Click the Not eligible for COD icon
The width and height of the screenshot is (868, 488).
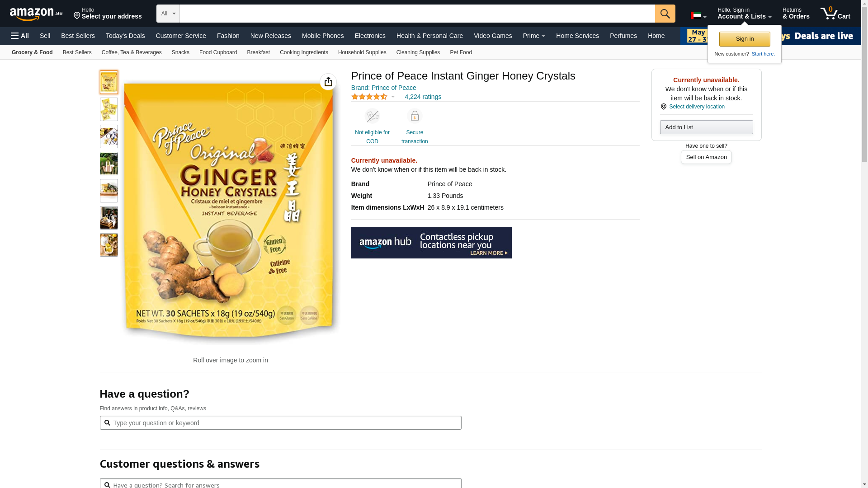372,116
